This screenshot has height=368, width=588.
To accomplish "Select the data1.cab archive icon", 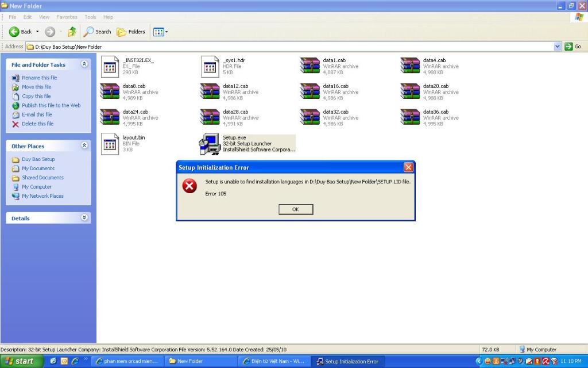I will tap(310, 66).
